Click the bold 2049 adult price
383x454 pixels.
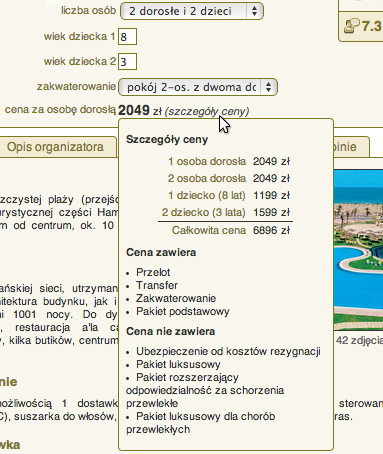134,110
